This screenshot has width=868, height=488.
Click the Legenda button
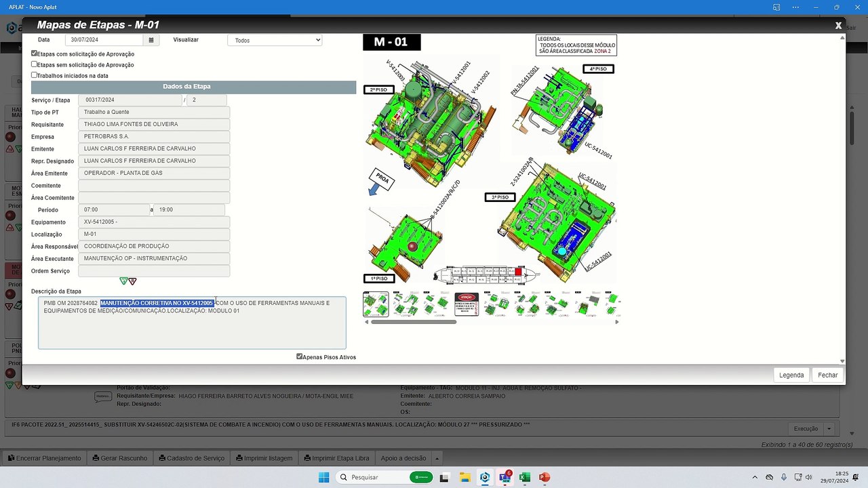pyautogui.click(x=791, y=375)
